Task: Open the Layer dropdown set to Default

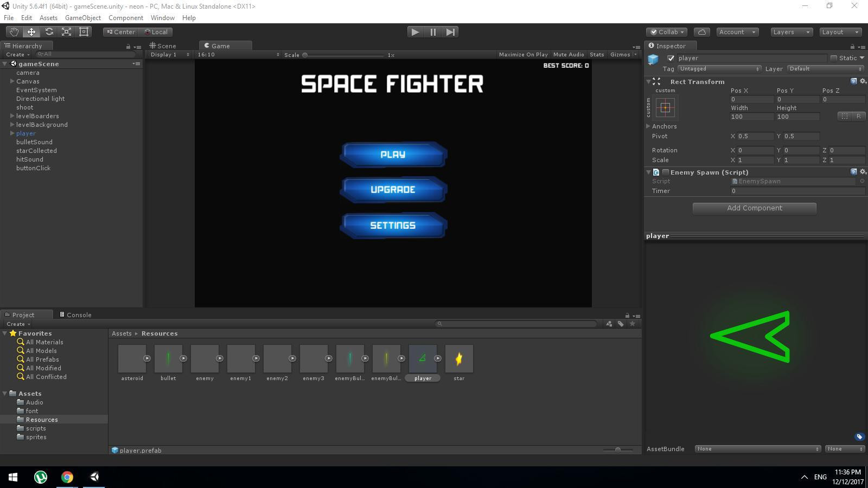Action: pyautogui.click(x=825, y=69)
